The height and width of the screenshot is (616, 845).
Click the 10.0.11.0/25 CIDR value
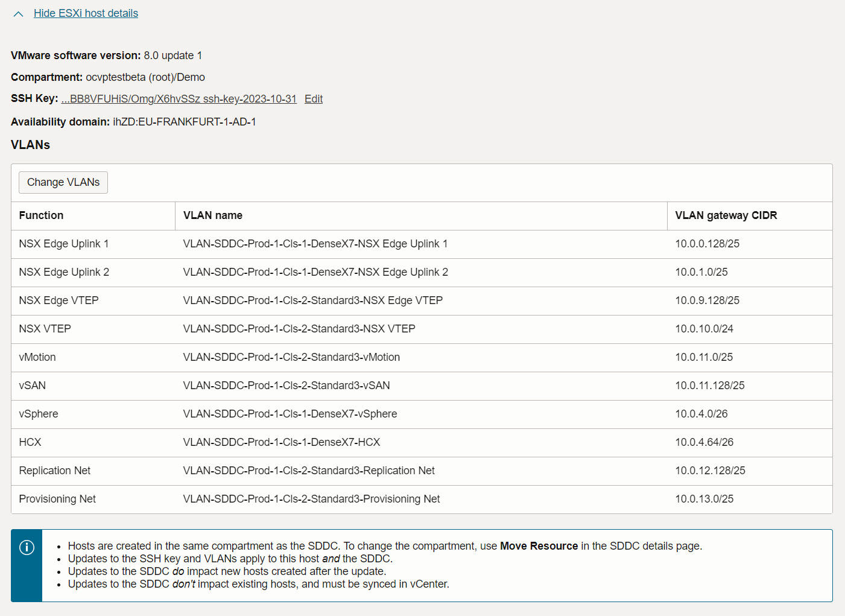pyautogui.click(x=704, y=357)
